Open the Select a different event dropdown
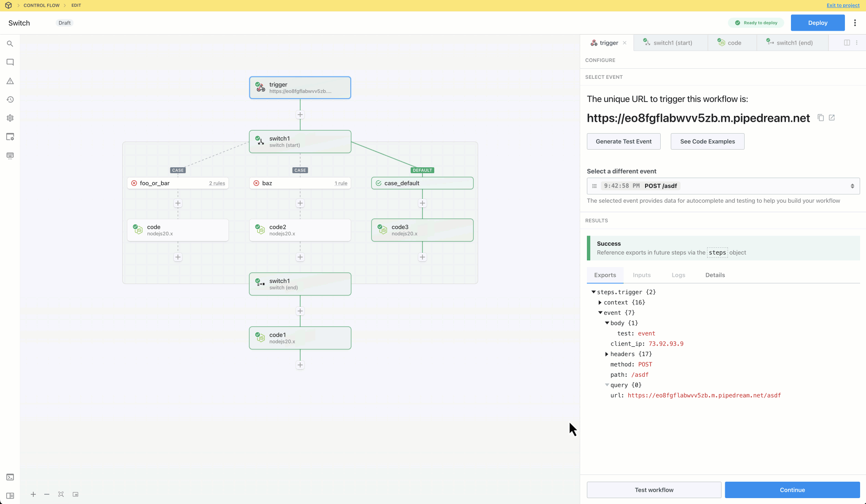Viewport: 866px width, 504px height. click(723, 186)
